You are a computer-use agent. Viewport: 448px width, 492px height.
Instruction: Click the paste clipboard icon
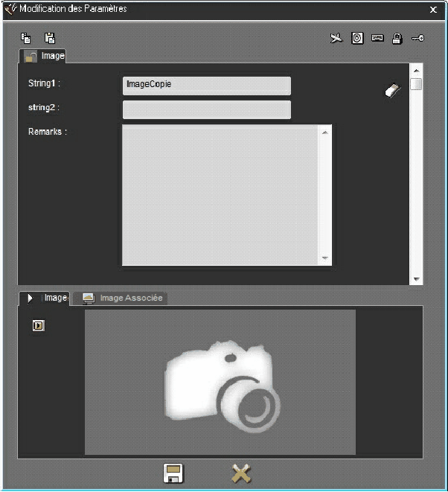(x=49, y=38)
